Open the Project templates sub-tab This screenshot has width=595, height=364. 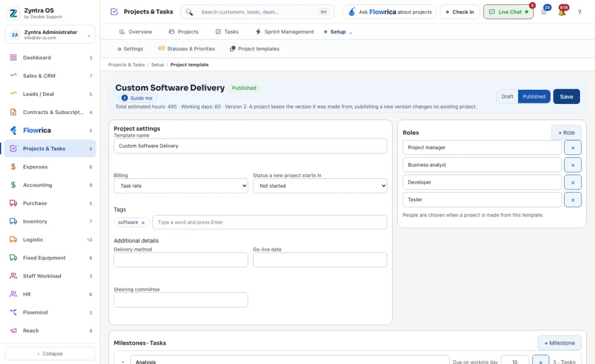point(255,49)
